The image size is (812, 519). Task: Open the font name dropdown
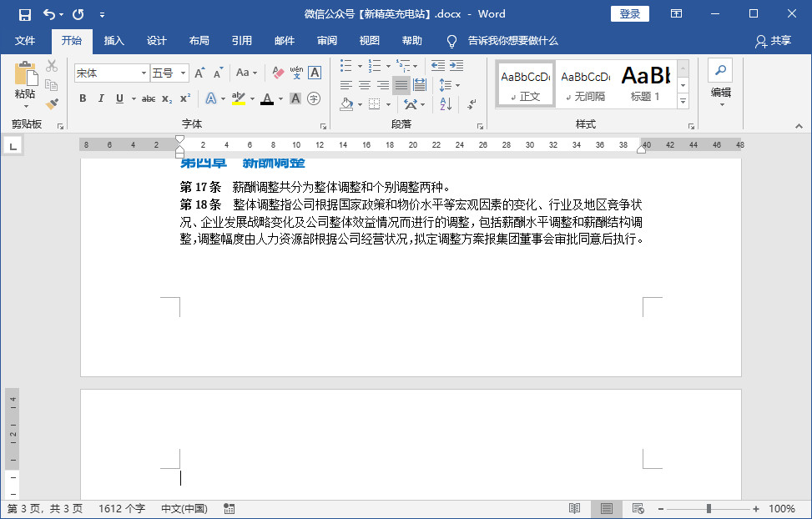[144, 73]
